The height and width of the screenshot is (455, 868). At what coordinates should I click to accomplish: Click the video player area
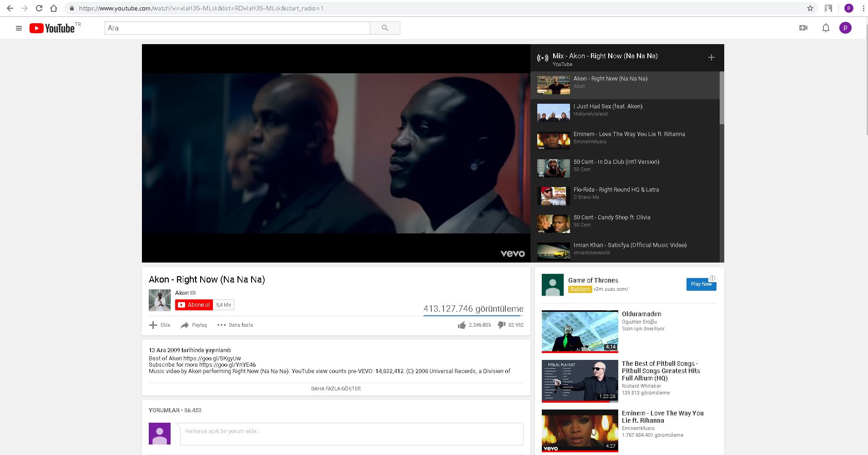336,153
